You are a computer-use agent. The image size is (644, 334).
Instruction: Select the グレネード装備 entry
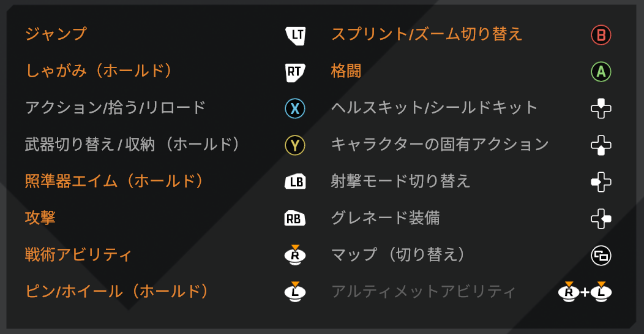[385, 218]
